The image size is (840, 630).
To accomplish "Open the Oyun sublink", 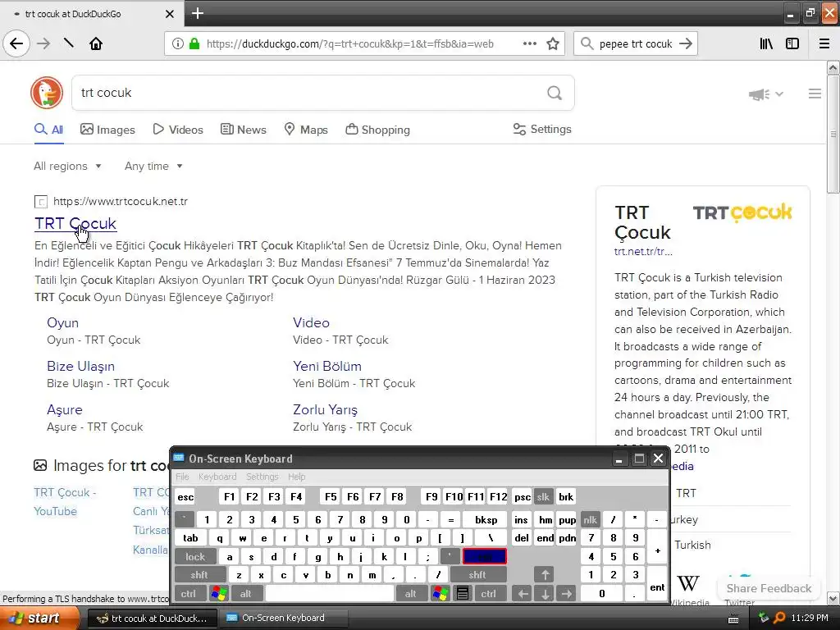I will [62, 322].
